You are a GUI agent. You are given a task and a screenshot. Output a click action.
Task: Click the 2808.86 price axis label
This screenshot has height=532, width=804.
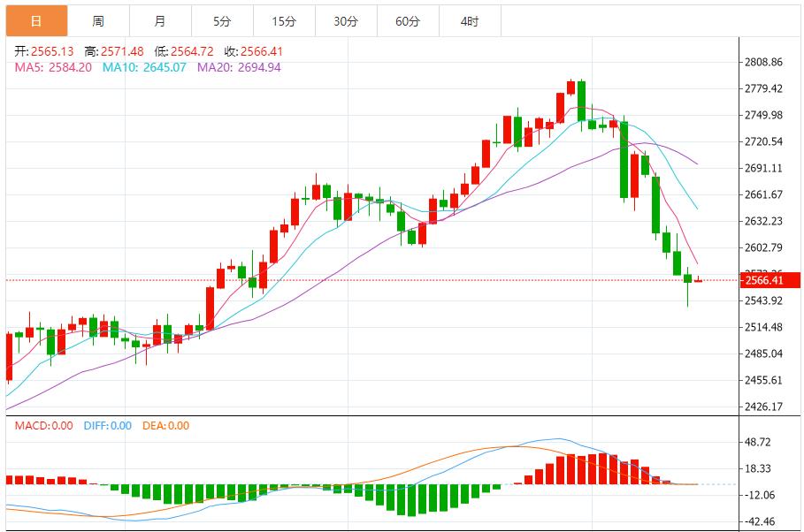[765, 63]
